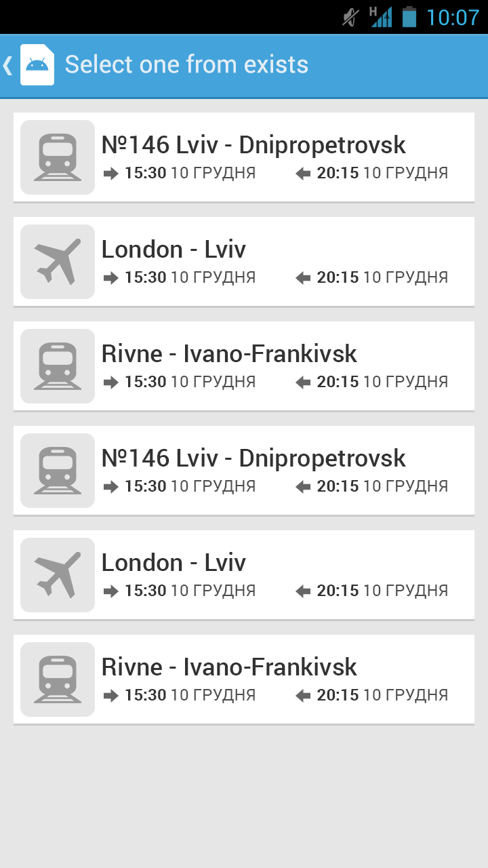The width and height of the screenshot is (488, 868).
Task: Tap the mobile signal strength indicator
Action: (381, 17)
